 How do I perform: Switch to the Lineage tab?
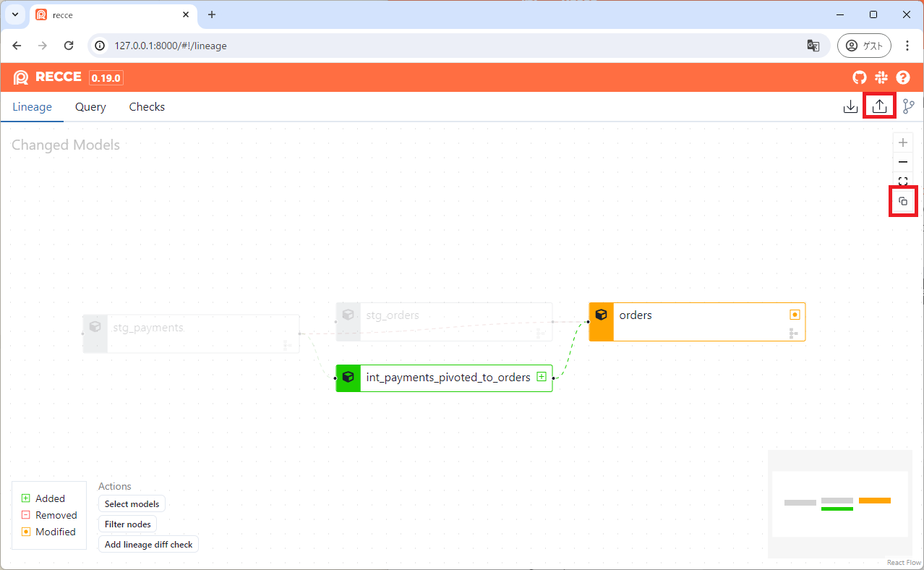(x=32, y=107)
